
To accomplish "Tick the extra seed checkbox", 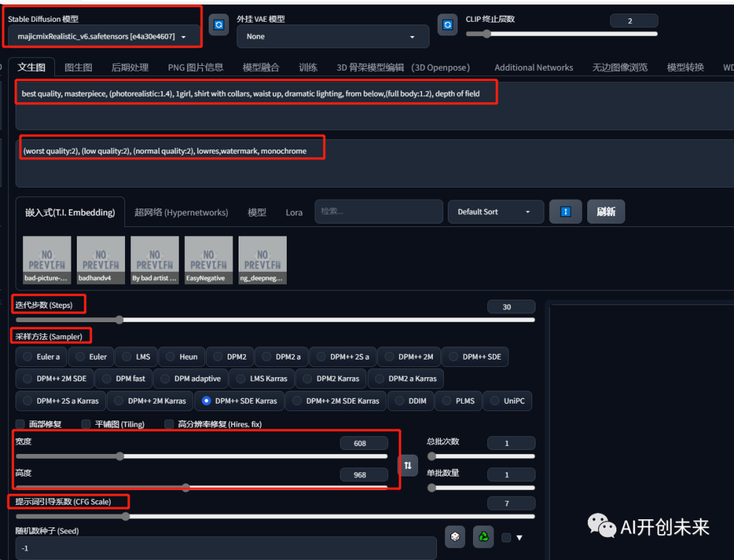I will click(506, 538).
